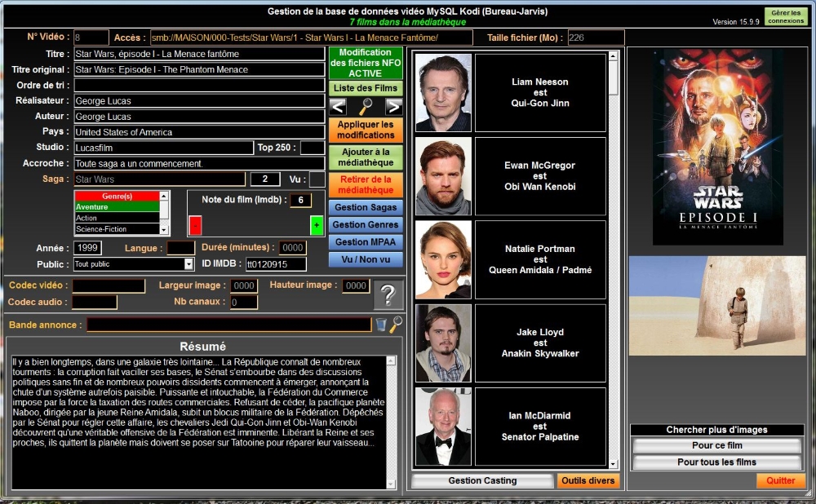Click into the Titre original field

coord(199,70)
